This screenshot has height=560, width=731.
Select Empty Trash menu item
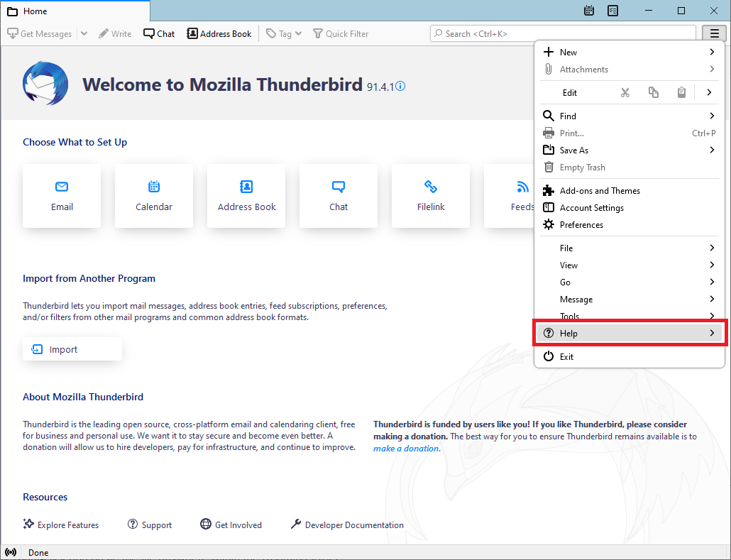629,167
